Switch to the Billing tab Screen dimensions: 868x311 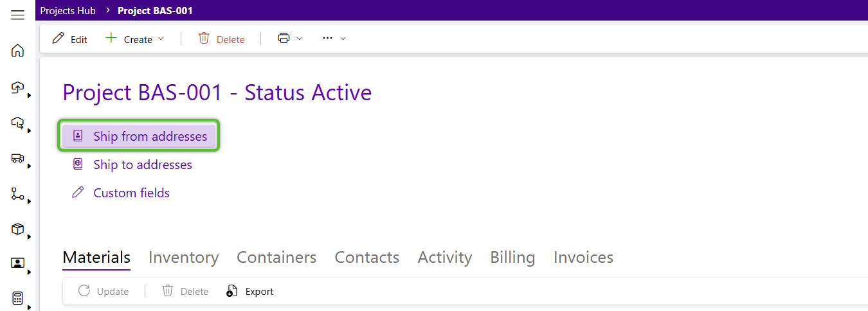(x=512, y=258)
